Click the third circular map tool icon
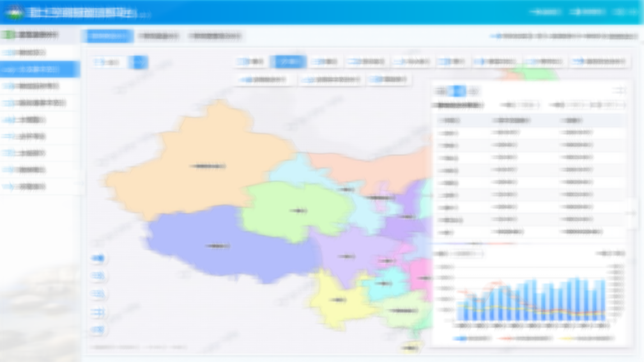The height and width of the screenshot is (362, 644). click(x=98, y=292)
